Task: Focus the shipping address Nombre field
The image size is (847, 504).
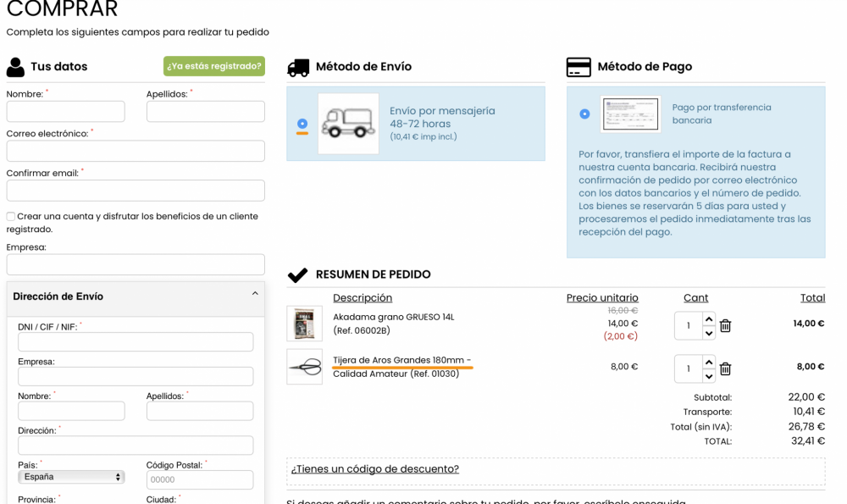Action: [71, 411]
